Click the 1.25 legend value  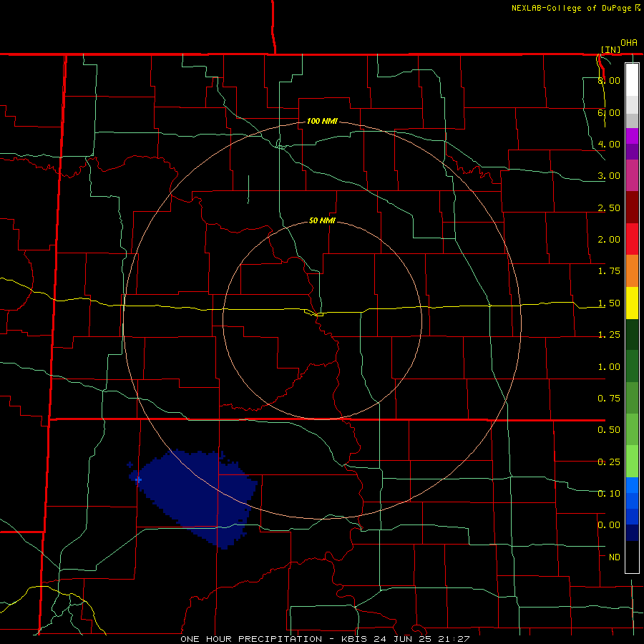pyautogui.click(x=609, y=335)
